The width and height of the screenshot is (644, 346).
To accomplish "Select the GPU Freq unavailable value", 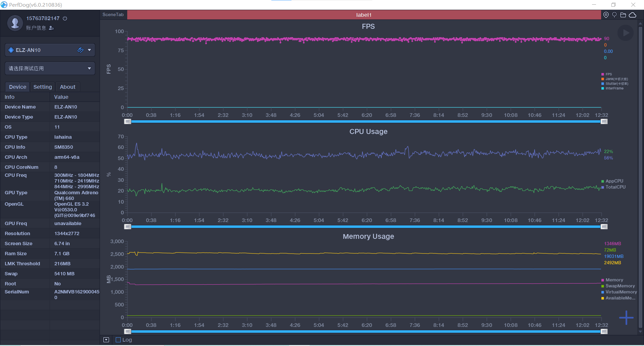I will [x=68, y=223].
